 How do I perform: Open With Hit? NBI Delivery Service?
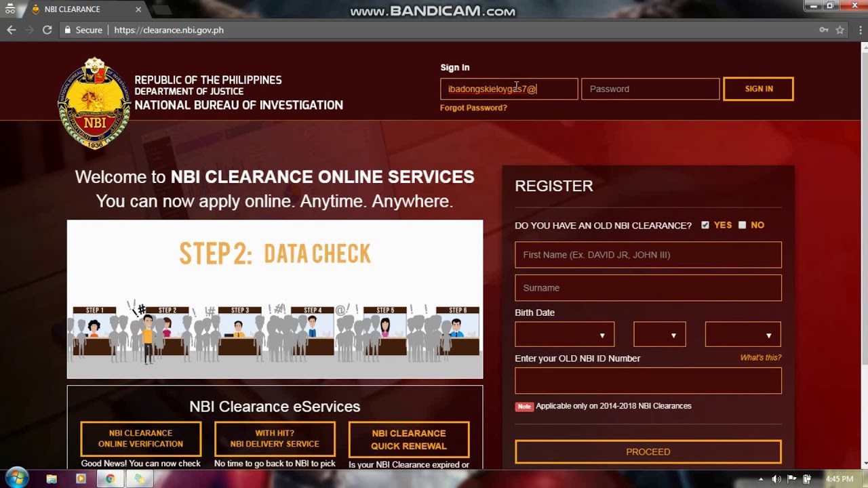(x=275, y=439)
